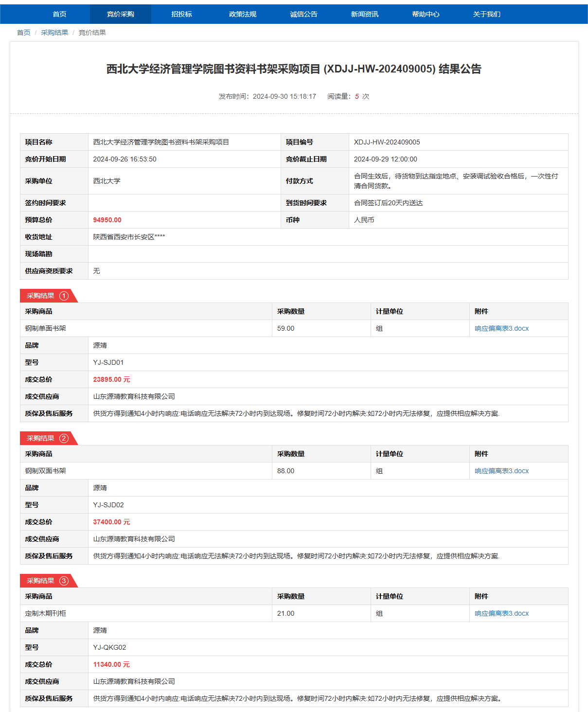Select 竞价采购 in the top navigation
This screenshot has width=588, height=712.
point(121,14)
